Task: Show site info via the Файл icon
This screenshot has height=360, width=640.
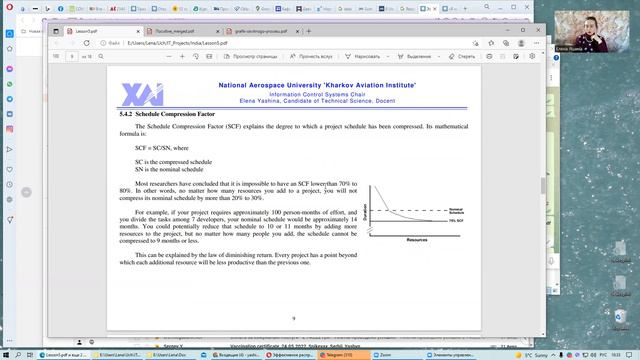Action: click(x=110, y=43)
